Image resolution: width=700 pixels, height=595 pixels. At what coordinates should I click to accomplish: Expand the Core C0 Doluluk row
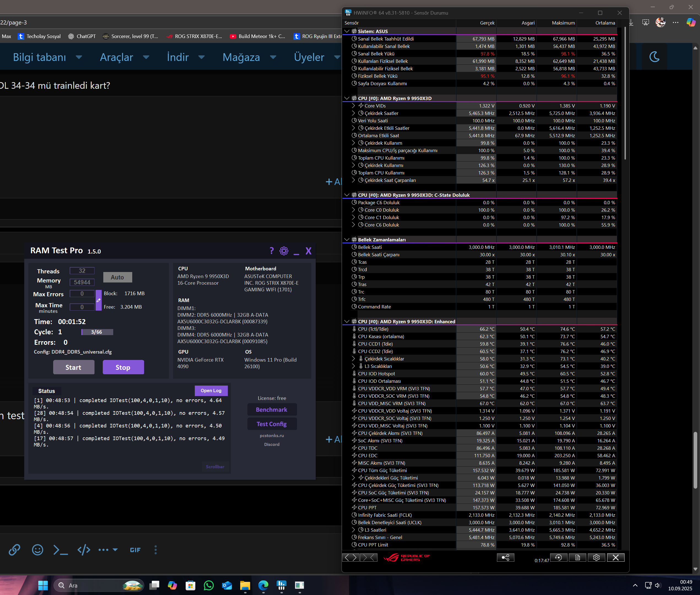tap(353, 210)
